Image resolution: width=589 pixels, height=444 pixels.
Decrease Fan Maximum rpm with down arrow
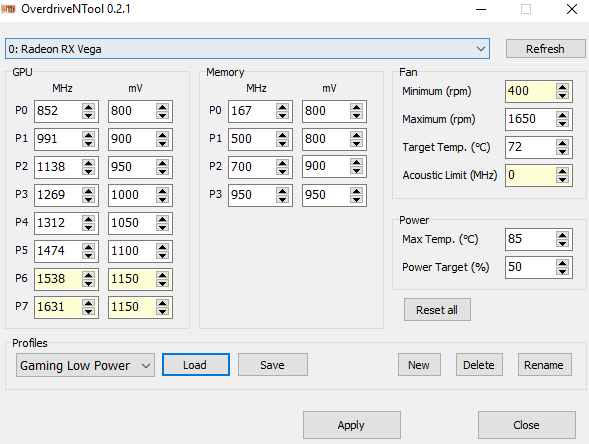[563, 124]
